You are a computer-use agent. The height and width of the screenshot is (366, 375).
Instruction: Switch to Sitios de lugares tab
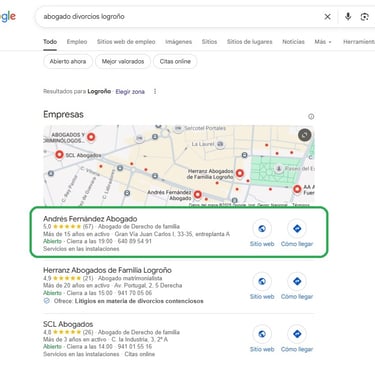[250, 42]
